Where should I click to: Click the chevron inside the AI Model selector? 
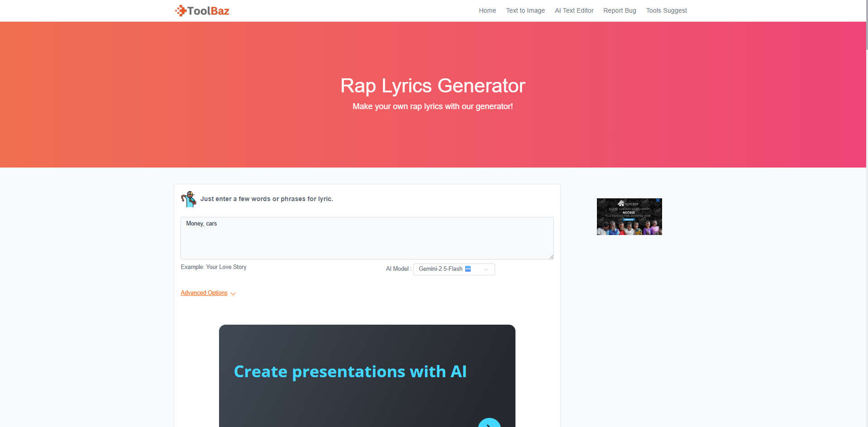coord(486,269)
